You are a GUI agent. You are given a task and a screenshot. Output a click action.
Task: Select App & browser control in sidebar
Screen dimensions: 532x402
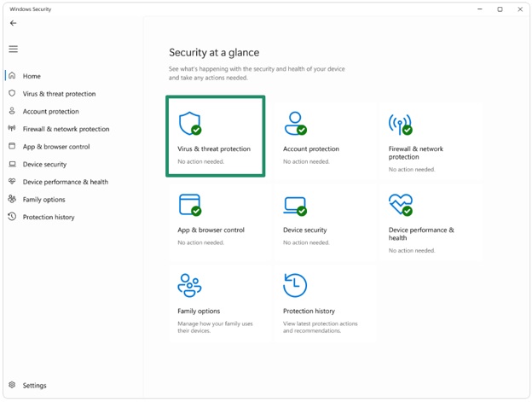[56, 147]
